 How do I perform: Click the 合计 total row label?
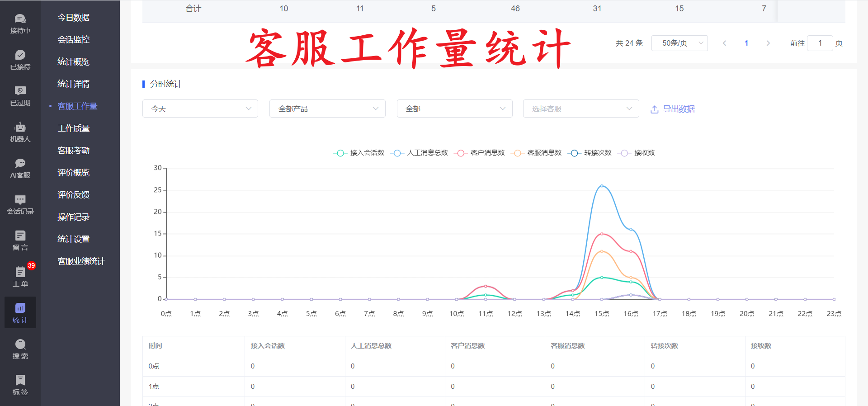193,9
